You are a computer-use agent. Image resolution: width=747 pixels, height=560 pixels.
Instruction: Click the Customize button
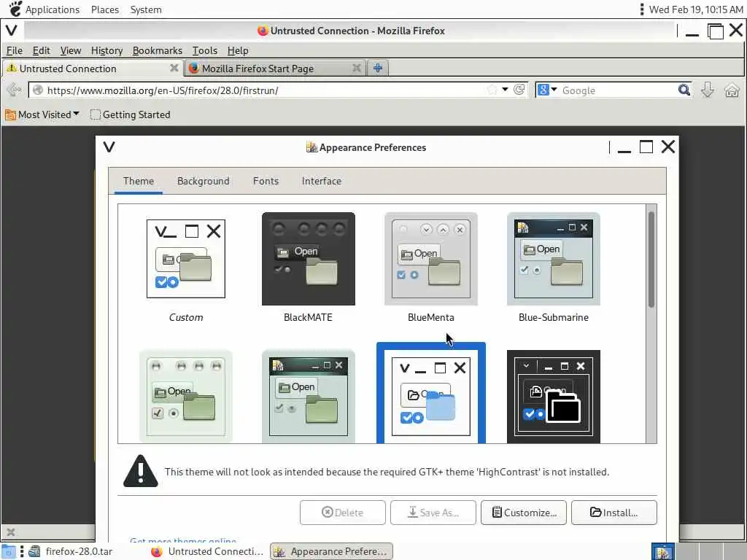524,513
